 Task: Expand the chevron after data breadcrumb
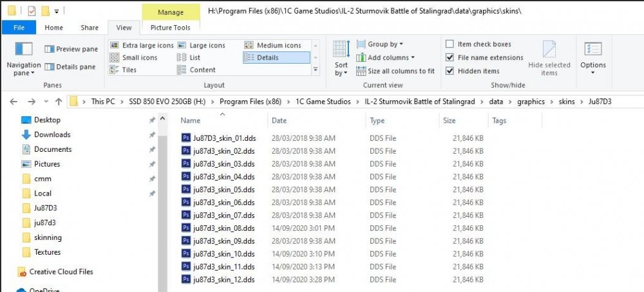point(509,101)
